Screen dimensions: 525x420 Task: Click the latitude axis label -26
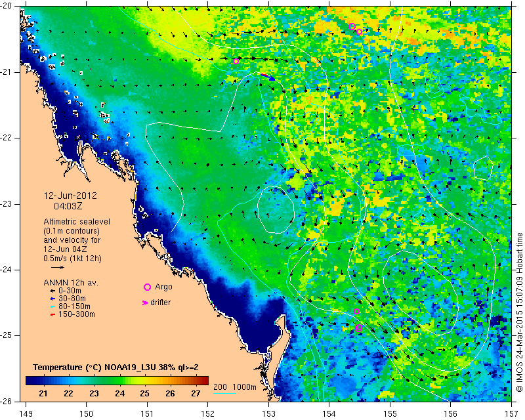[7, 401]
